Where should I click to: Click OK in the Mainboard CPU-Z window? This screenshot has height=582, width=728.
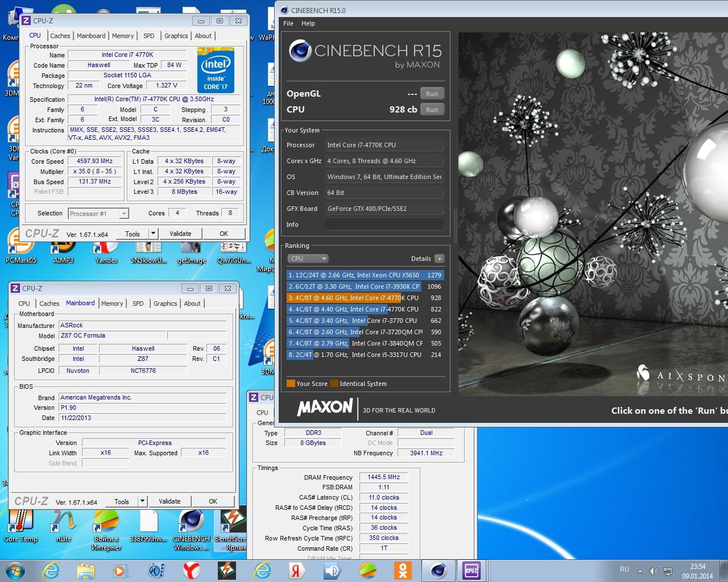[213, 501]
